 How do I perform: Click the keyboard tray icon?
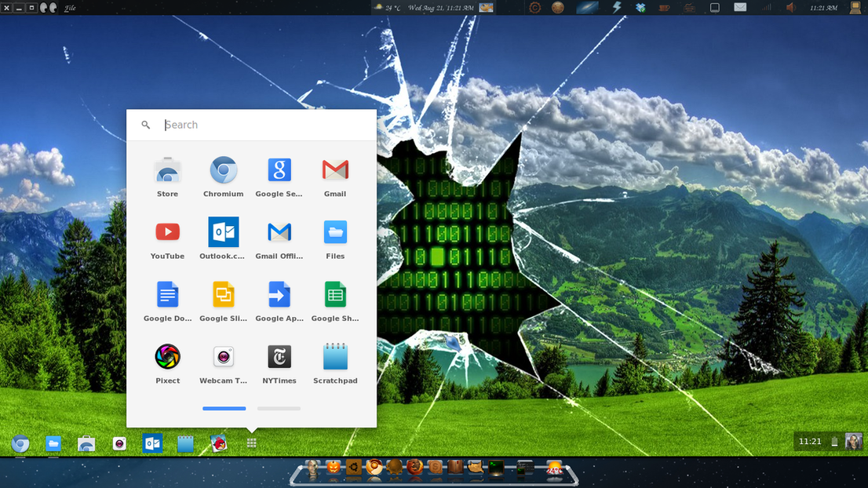(x=689, y=8)
